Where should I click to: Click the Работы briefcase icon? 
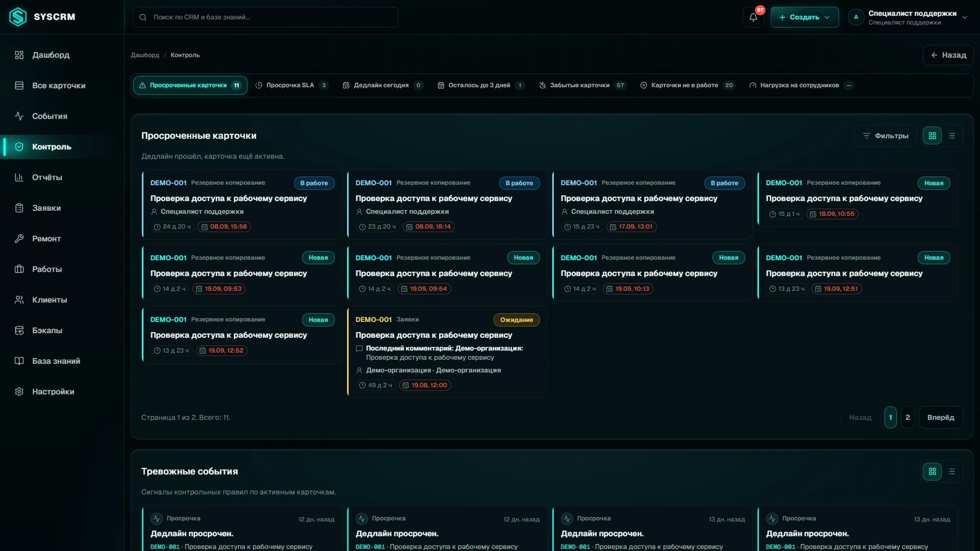click(x=19, y=269)
